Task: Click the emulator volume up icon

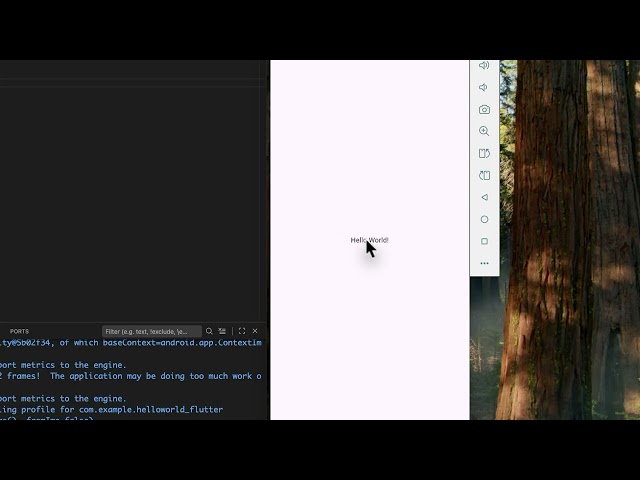Action: 484,65
